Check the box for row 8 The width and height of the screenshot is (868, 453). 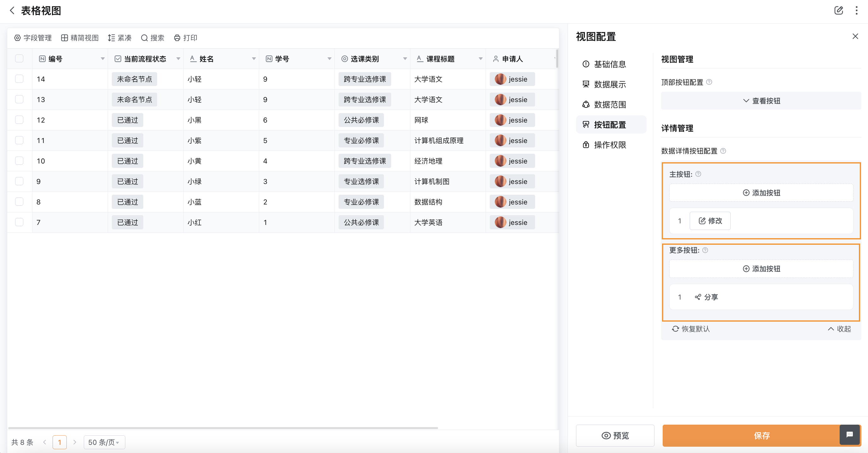click(x=19, y=202)
